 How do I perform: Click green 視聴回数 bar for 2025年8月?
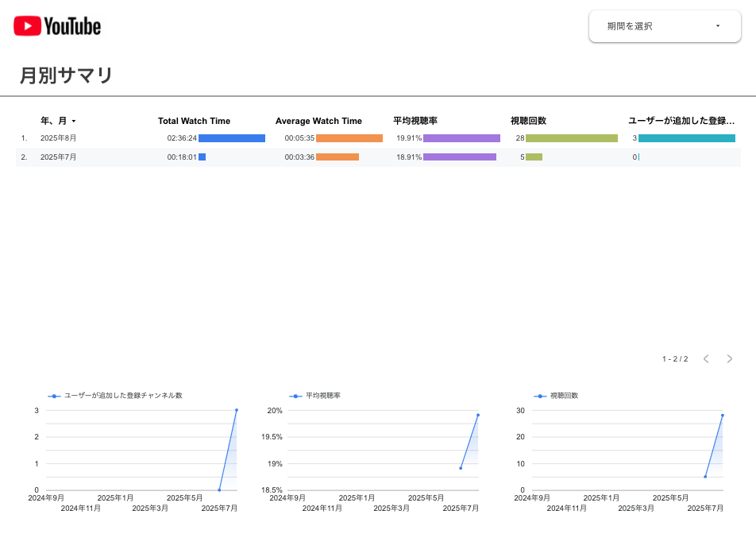pos(571,138)
